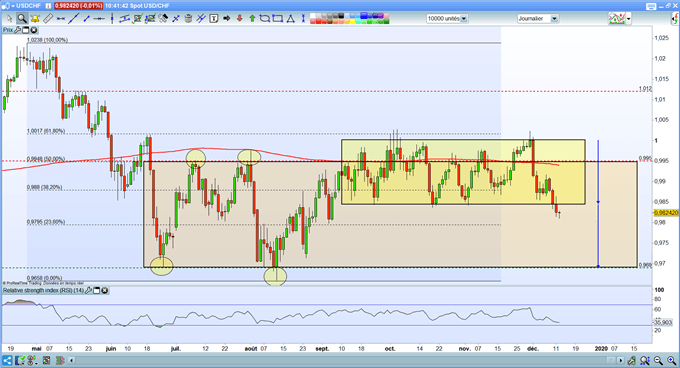This screenshot has height=368, width=680.
Task: Click the detach window keyboard icon
Action: point(651,7)
